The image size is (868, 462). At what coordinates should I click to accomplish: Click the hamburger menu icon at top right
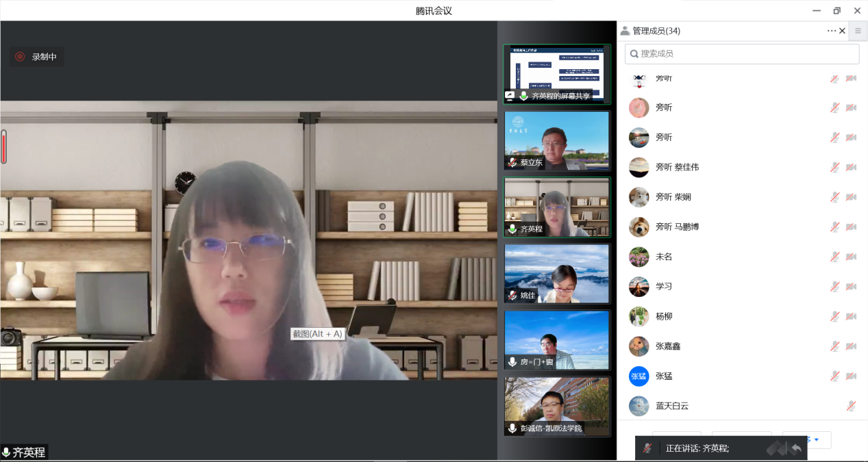[858, 31]
